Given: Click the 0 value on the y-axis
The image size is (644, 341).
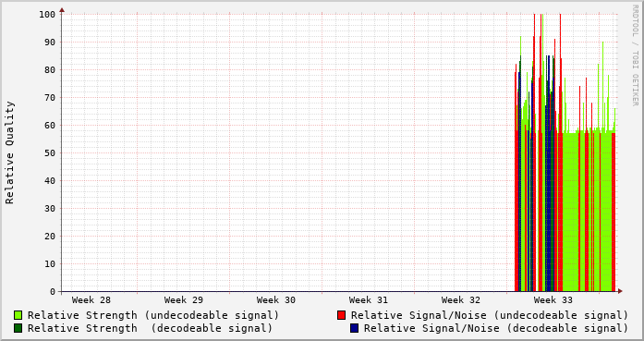Looking at the screenshot, I should coord(53,292).
